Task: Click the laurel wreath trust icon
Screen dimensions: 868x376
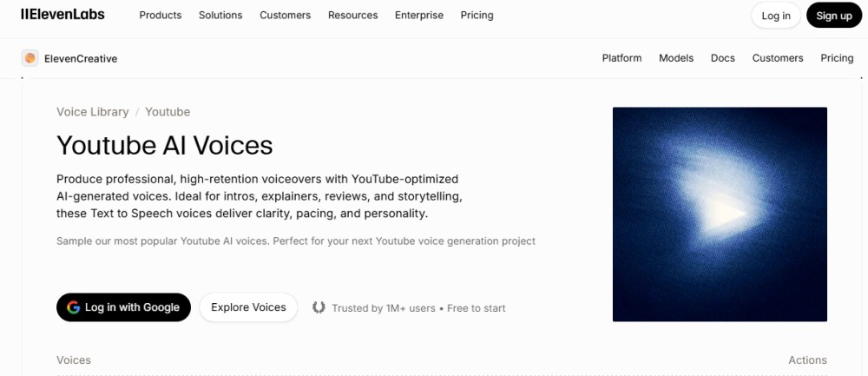Action: coord(319,307)
